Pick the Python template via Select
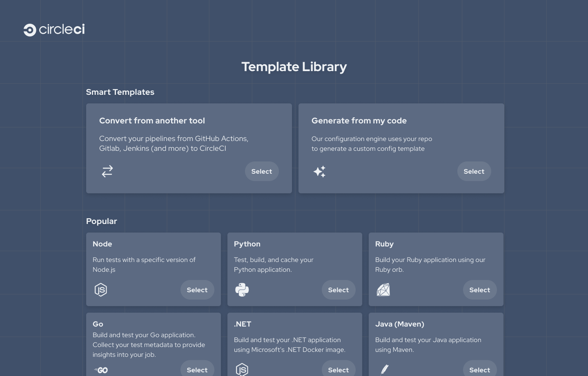 338,290
